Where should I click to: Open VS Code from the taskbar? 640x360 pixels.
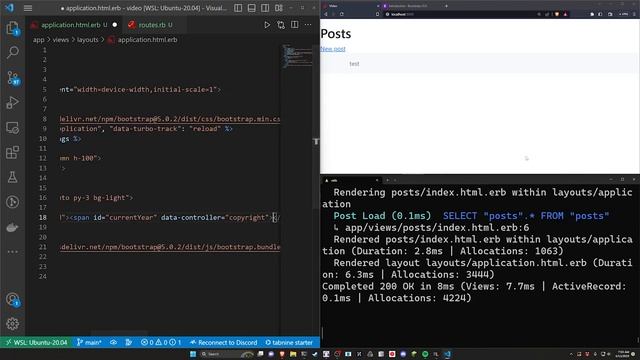pyautogui.click(x=447, y=354)
